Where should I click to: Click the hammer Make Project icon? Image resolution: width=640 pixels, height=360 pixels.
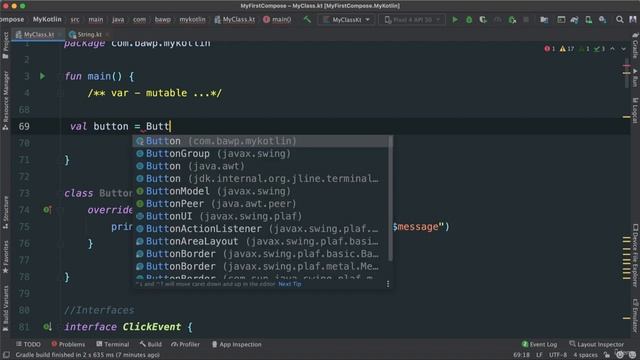pyautogui.click(x=307, y=19)
